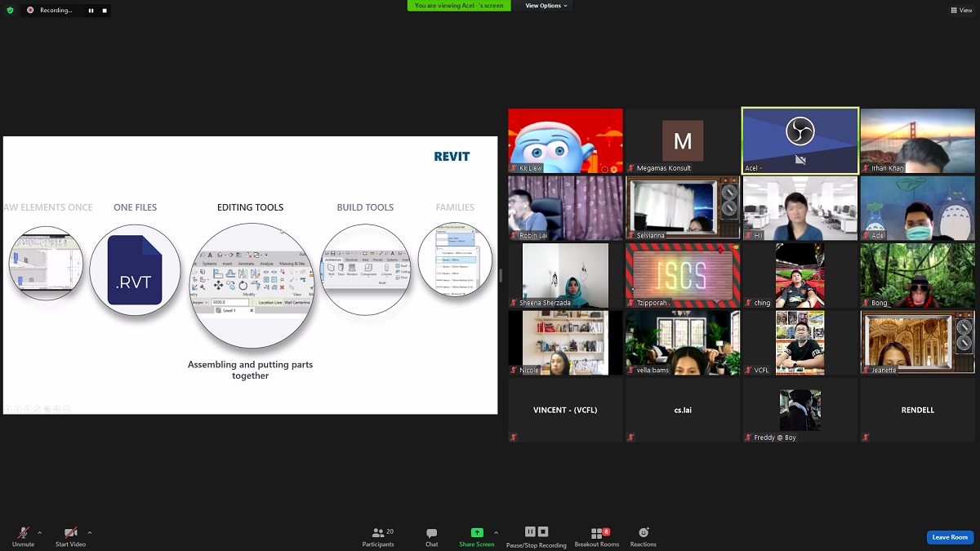Click the 'BUILD TOOLS' heading on the slide
Screen dimensions: 980x551
pyautogui.click(x=365, y=207)
